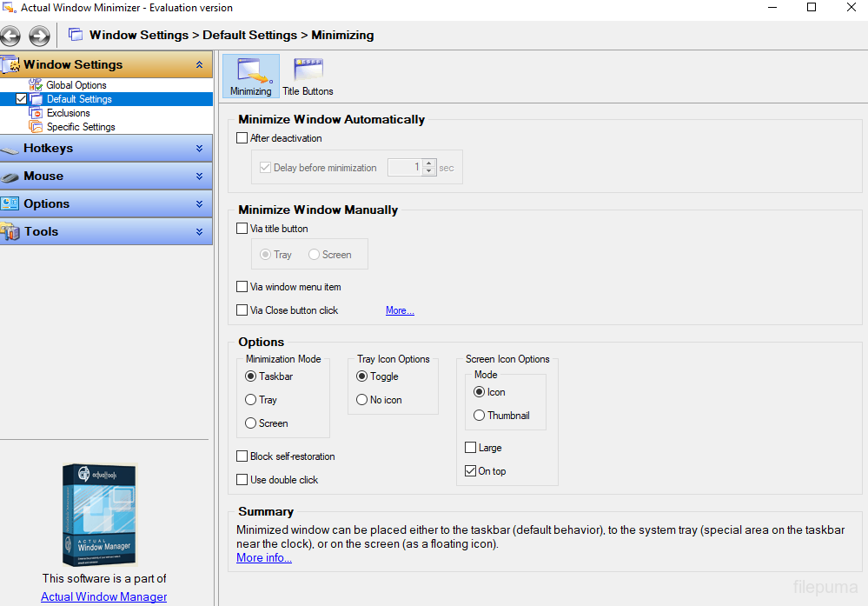Open Specific Settings in the sidebar

(x=80, y=127)
